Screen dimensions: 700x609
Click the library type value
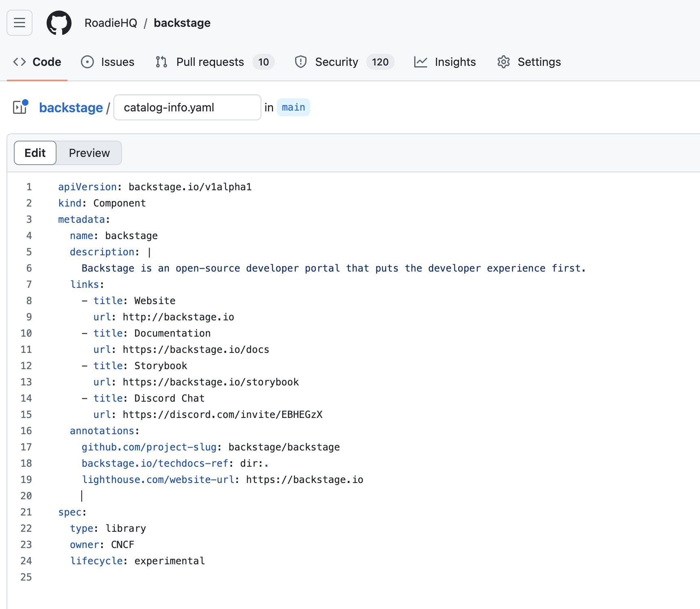(x=126, y=529)
